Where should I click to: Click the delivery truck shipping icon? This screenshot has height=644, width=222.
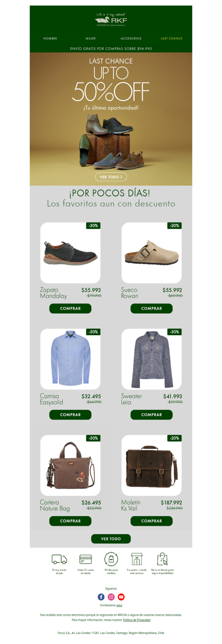[x=59, y=559]
